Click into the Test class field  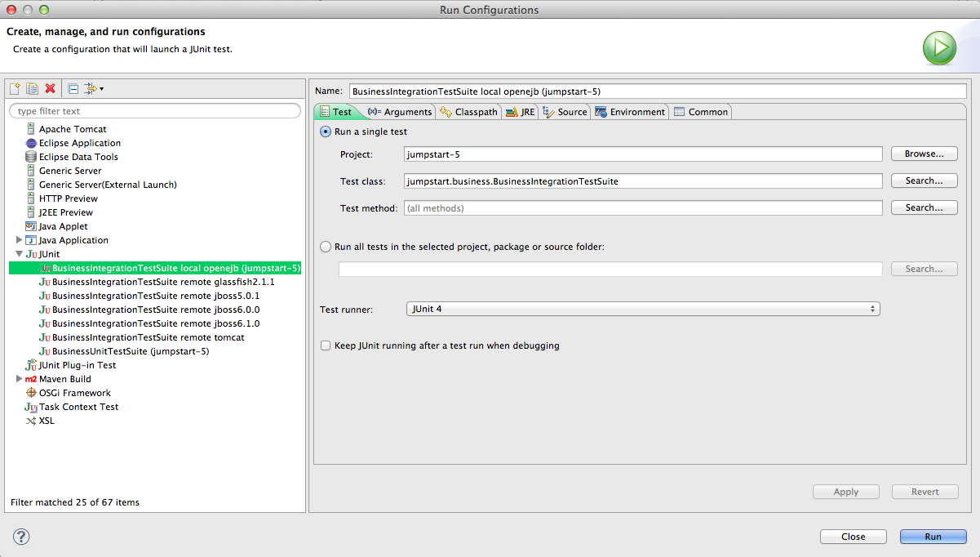643,180
